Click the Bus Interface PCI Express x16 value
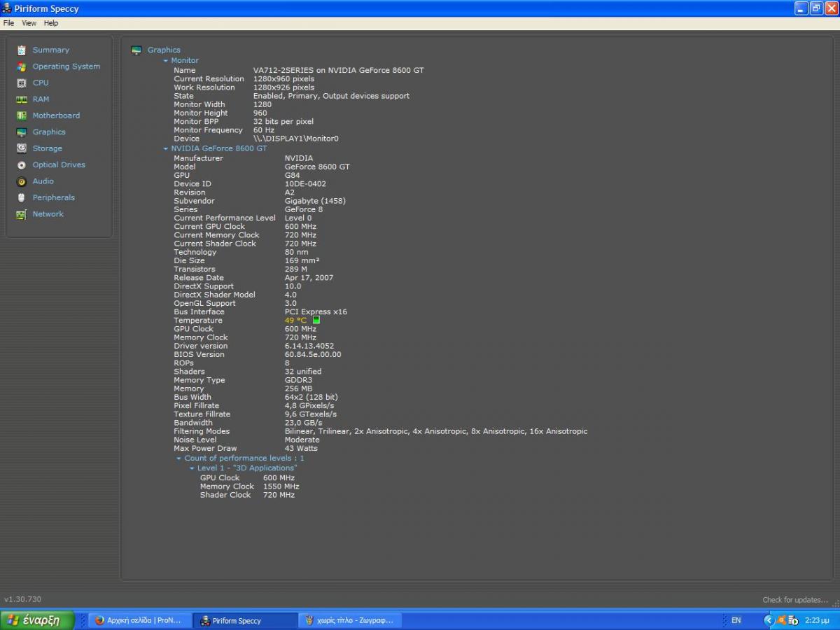840x630 pixels. (316, 312)
